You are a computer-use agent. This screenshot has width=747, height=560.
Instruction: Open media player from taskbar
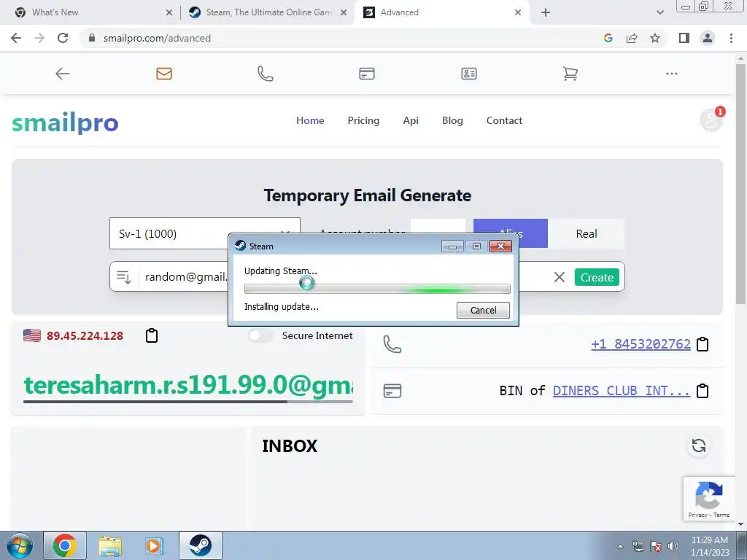(x=153, y=545)
